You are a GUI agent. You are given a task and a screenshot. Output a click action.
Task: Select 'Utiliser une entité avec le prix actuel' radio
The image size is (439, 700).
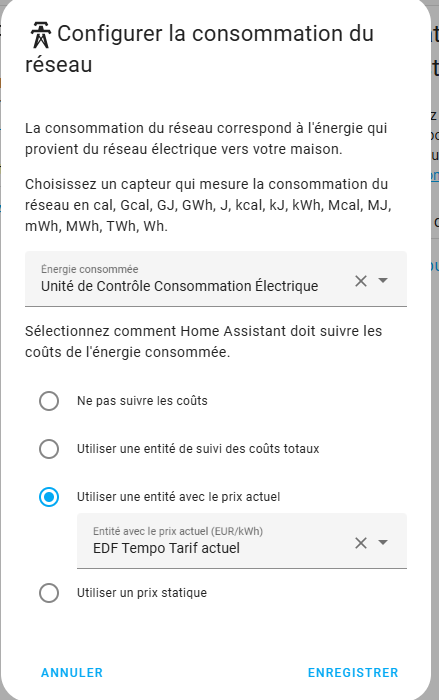pos(49,497)
